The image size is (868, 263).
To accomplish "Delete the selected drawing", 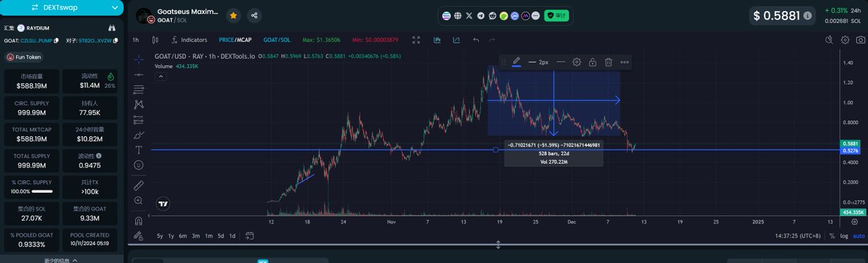I will [x=608, y=62].
